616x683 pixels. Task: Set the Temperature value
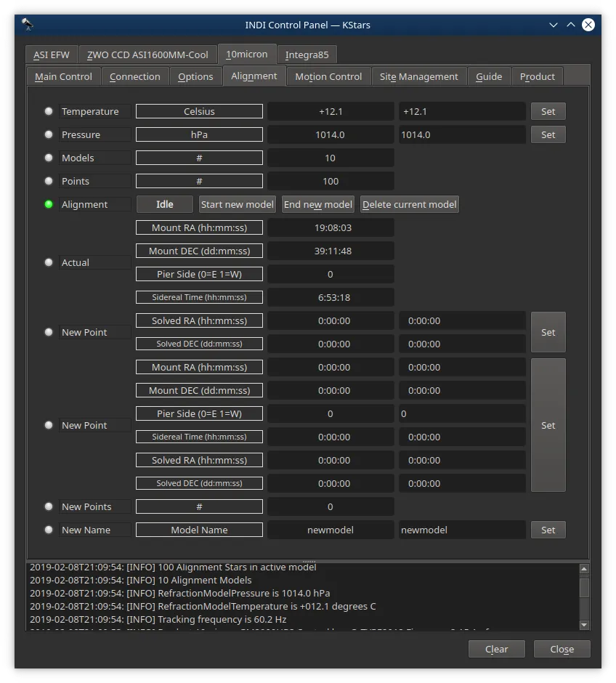(x=548, y=111)
